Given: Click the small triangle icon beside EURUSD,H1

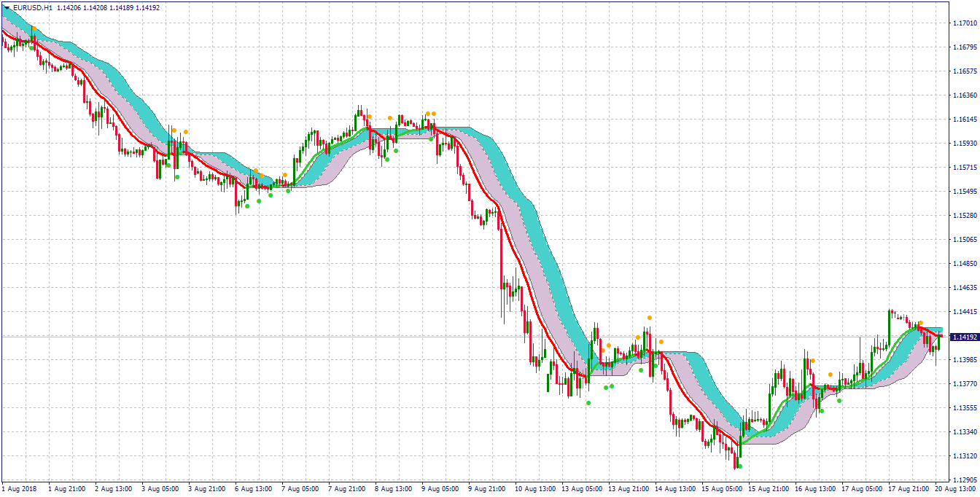Looking at the screenshot, I should pyautogui.click(x=7, y=7).
